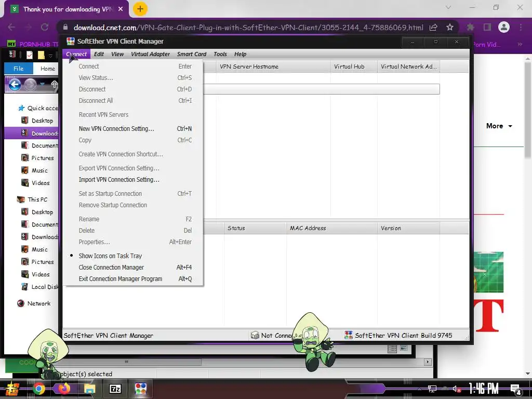Click the File Explorer back arrow
532x399 pixels.
tap(15, 85)
